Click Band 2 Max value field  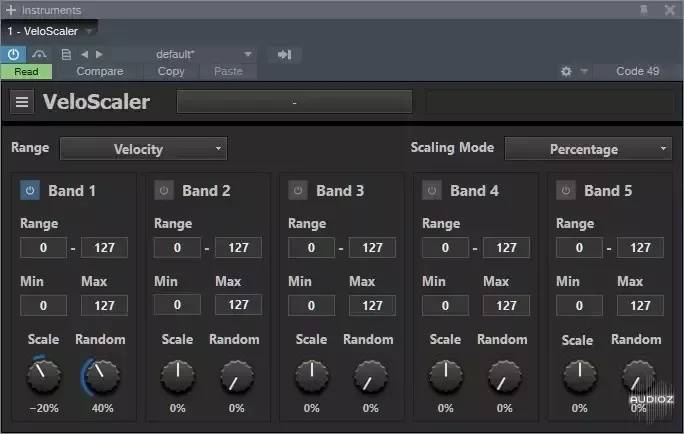click(238, 304)
